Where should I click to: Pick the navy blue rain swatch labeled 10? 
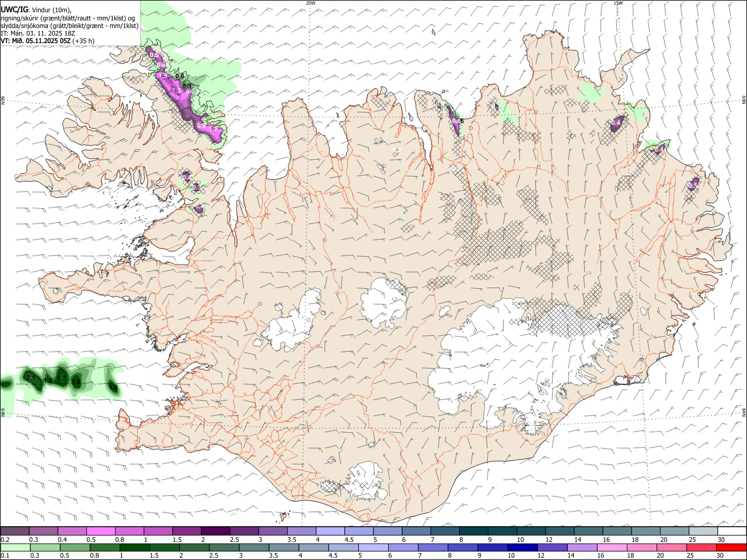(522, 547)
